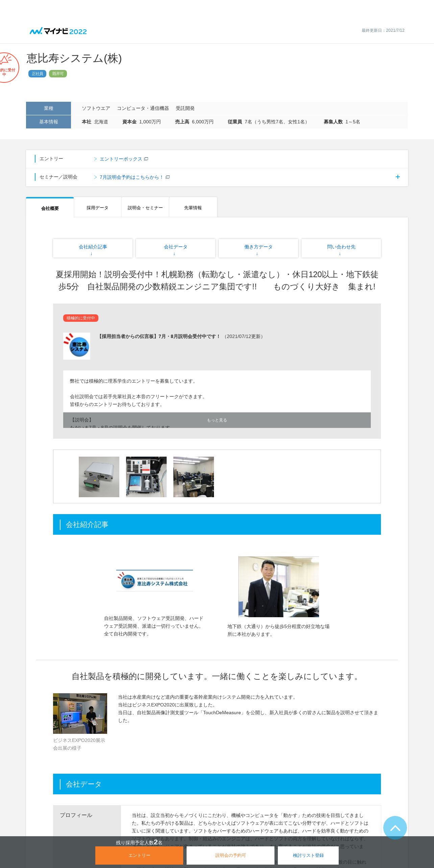The width and height of the screenshot is (434, 868).
Task: Click 説明会の予約可 button
Action: point(231,855)
